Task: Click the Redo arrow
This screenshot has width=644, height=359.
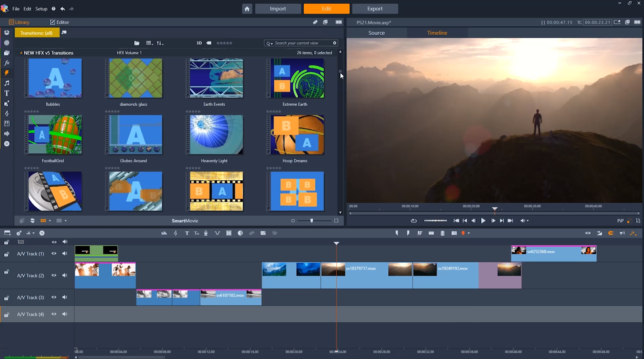Action: [71, 9]
